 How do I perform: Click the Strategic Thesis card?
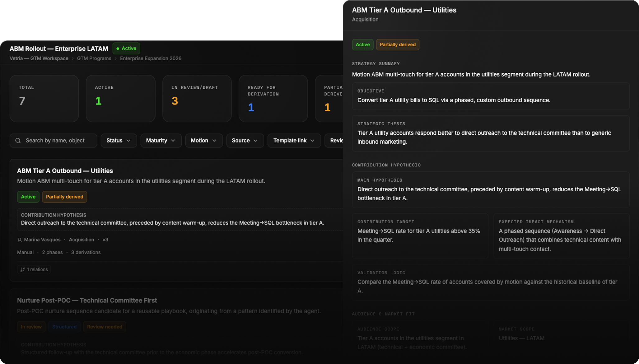[491, 133]
